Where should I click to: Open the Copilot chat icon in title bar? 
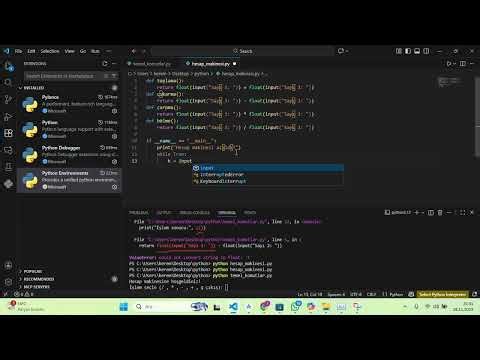[x=340, y=51]
